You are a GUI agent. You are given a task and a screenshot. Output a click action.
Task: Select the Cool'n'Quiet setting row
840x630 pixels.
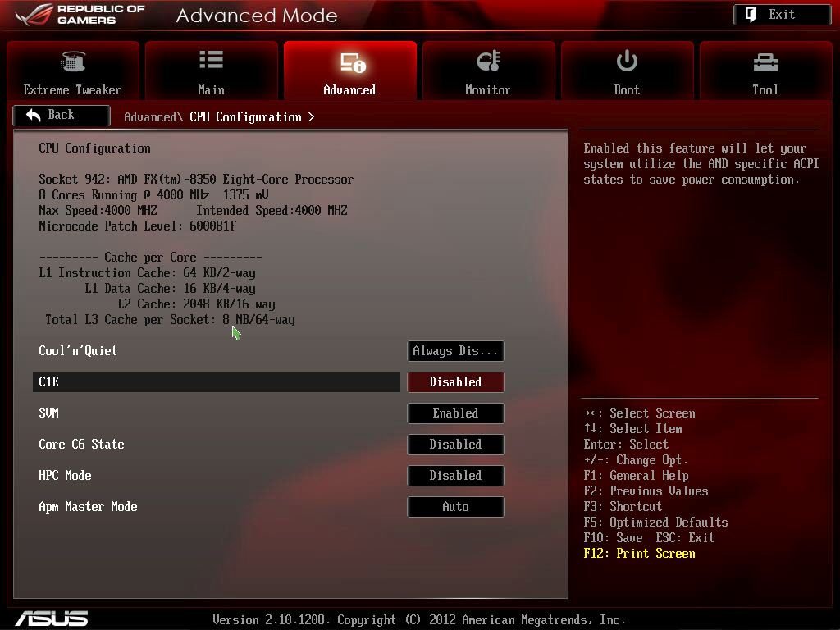tap(217, 351)
